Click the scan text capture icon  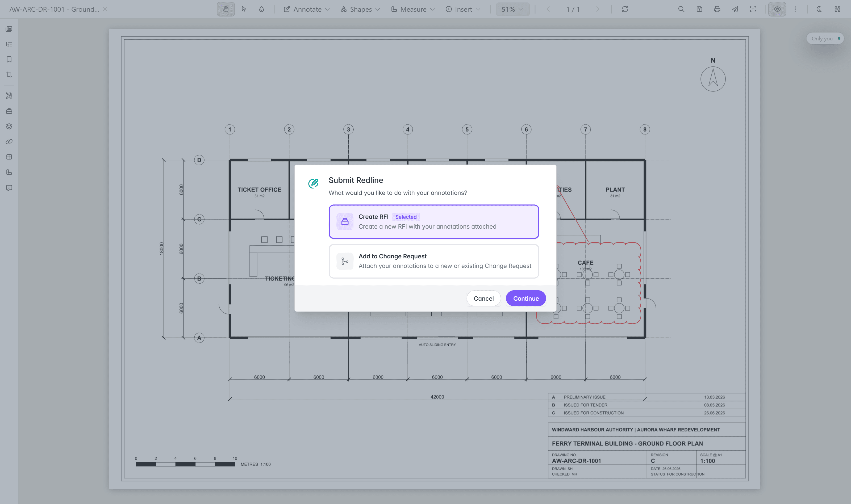(753, 9)
